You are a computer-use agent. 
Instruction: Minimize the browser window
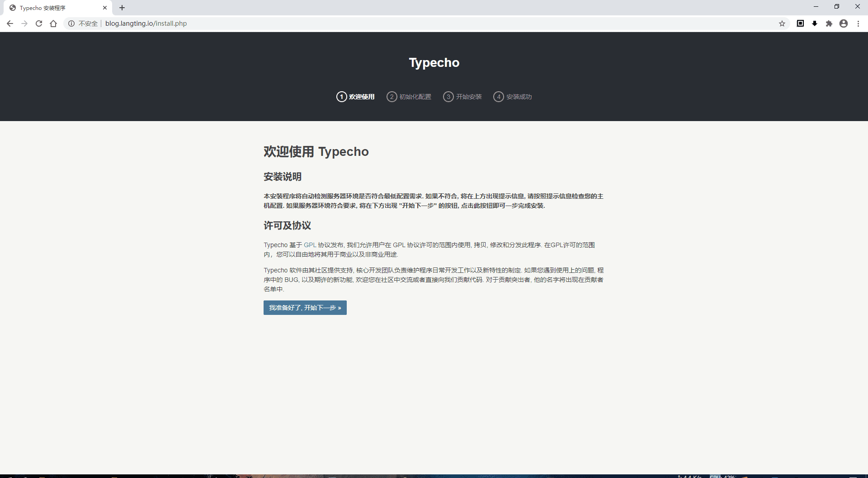(x=816, y=7)
